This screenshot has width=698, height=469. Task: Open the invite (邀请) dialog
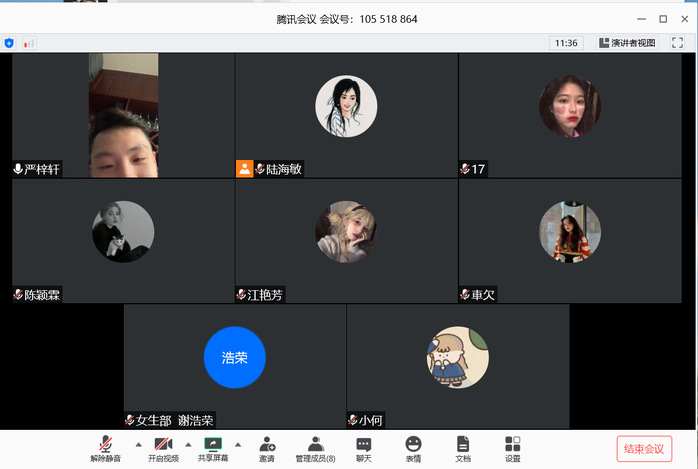pos(267,447)
